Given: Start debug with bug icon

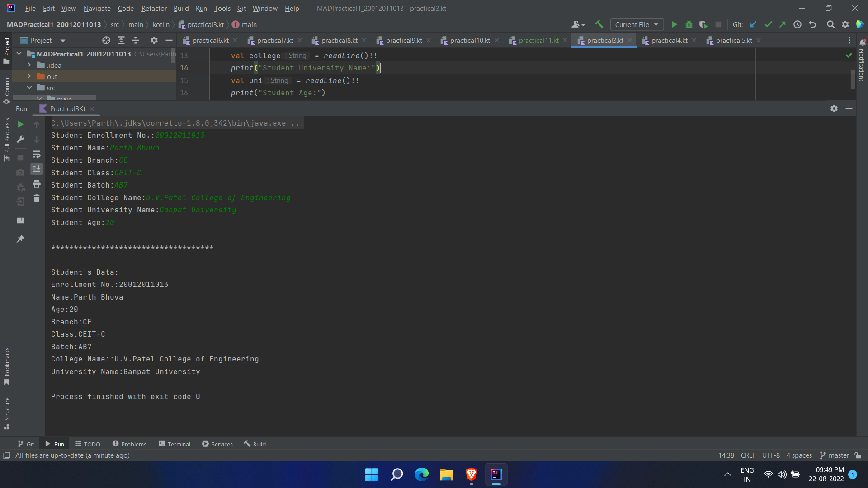Looking at the screenshot, I should tap(689, 24).
